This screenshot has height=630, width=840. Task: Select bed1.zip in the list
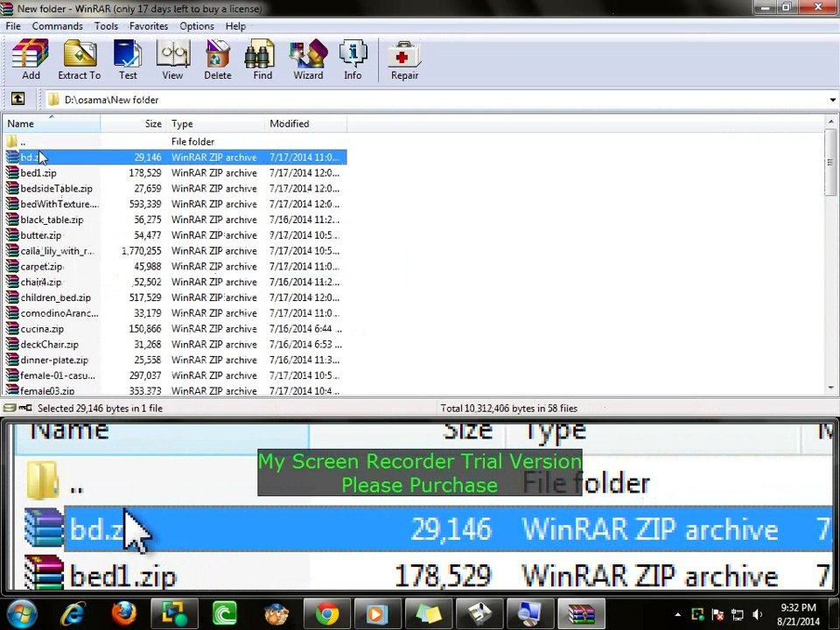pyautogui.click(x=175, y=173)
